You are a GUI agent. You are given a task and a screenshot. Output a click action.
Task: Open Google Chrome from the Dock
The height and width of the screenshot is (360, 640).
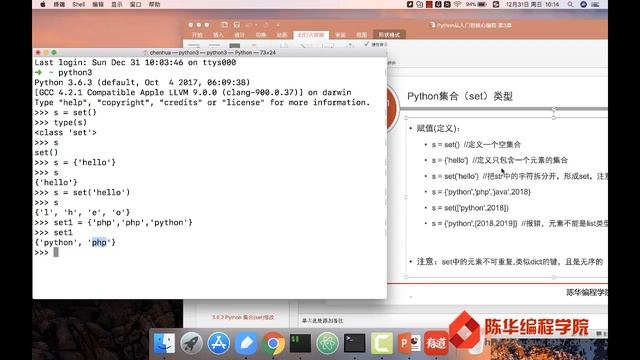273,343
